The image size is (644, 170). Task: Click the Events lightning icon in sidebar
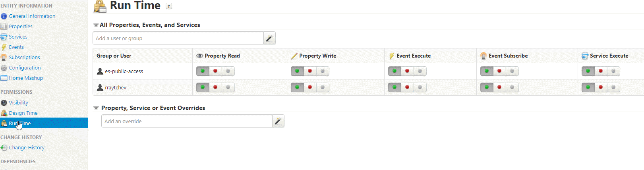tap(4, 47)
